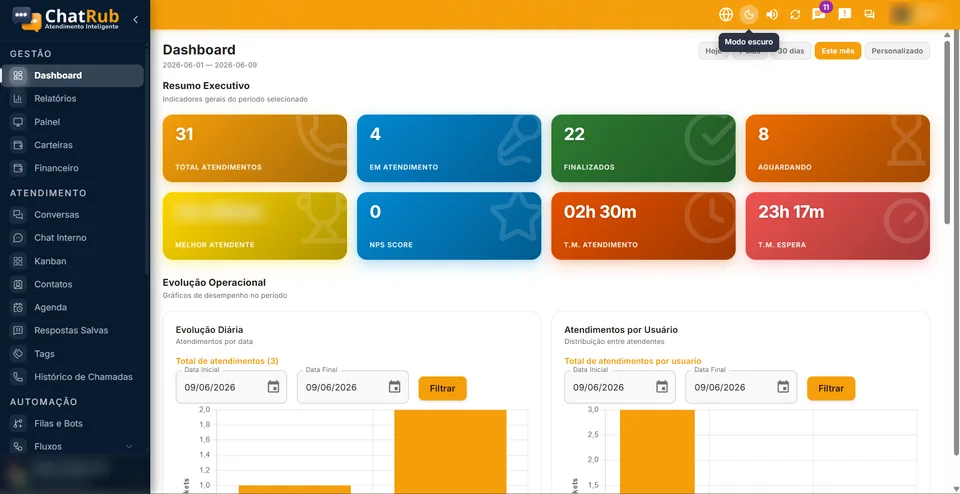Open the language globe icon
Screen dimensions: 960x494
click(x=726, y=14)
